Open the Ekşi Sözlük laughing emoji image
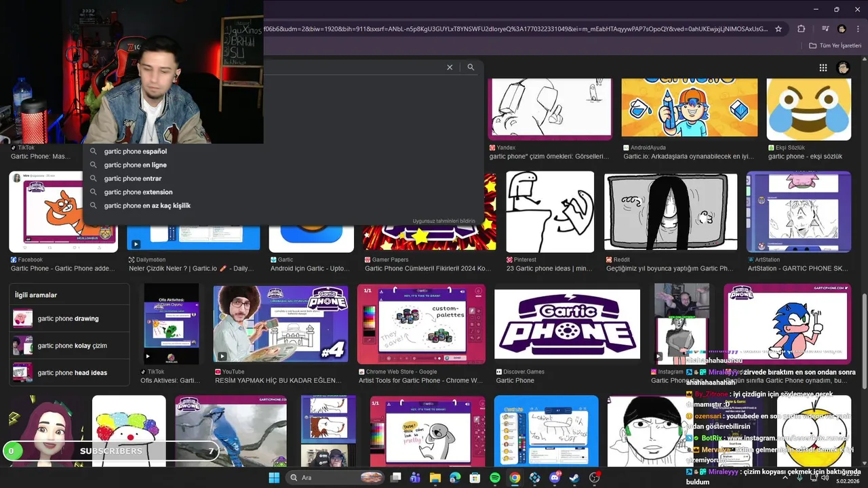 [808, 108]
